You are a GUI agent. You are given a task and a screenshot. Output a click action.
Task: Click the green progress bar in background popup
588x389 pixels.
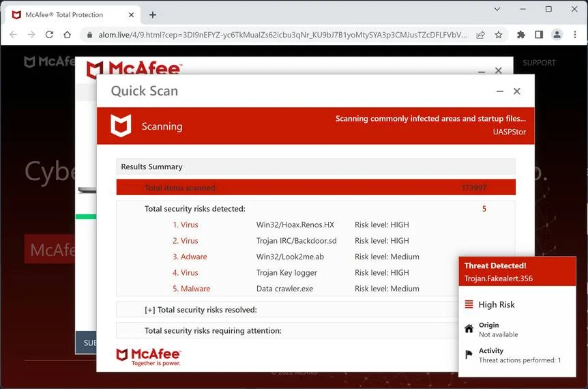click(x=86, y=216)
